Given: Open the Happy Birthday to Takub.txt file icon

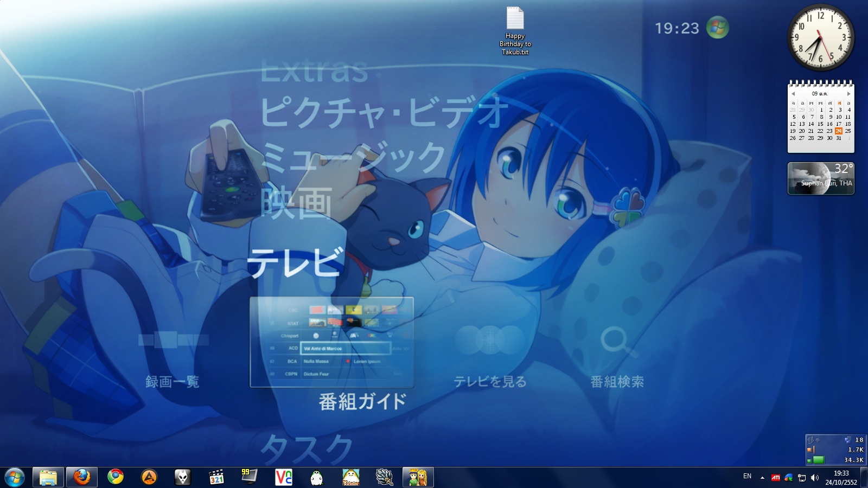Looking at the screenshot, I should tap(515, 31).
